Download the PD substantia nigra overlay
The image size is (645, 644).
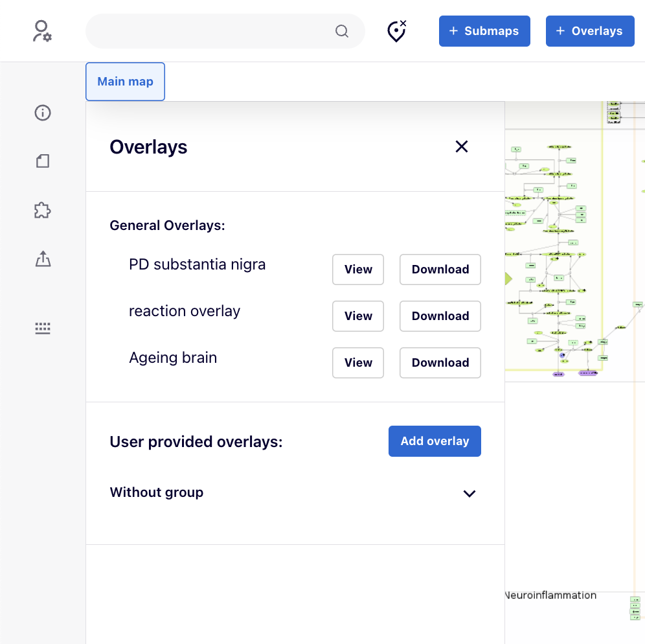pos(440,270)
